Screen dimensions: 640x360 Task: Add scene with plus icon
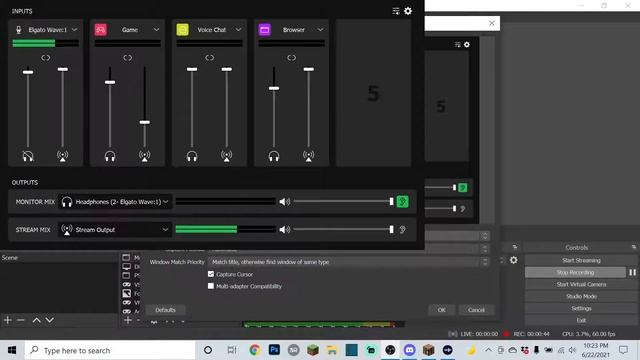pos(8,320)
